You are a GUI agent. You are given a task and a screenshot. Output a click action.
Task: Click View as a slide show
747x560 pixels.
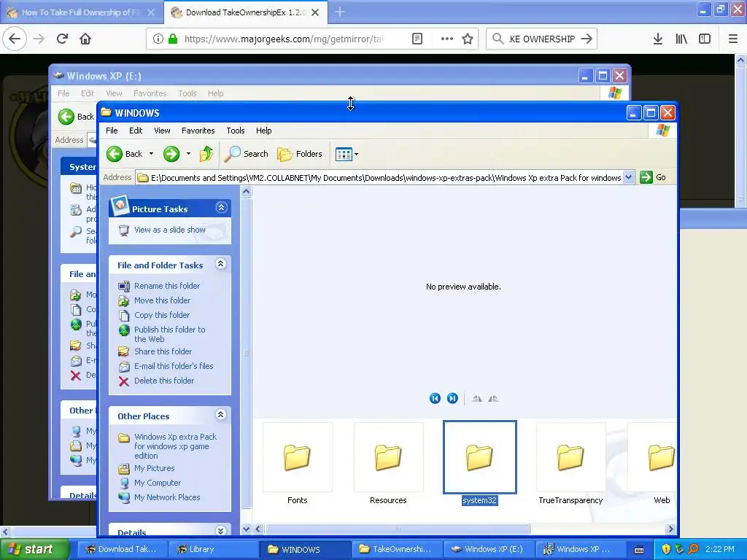click(169, 230)
